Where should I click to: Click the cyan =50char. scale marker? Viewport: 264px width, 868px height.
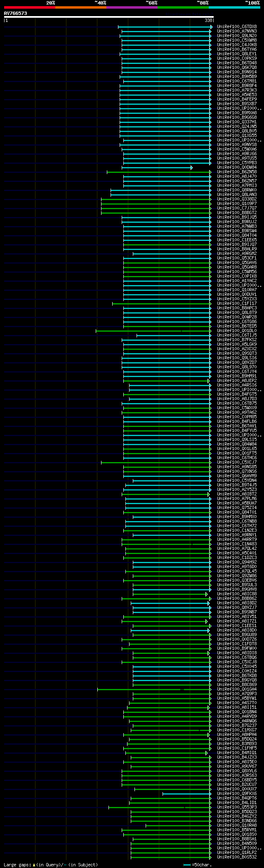coord(187,865)
